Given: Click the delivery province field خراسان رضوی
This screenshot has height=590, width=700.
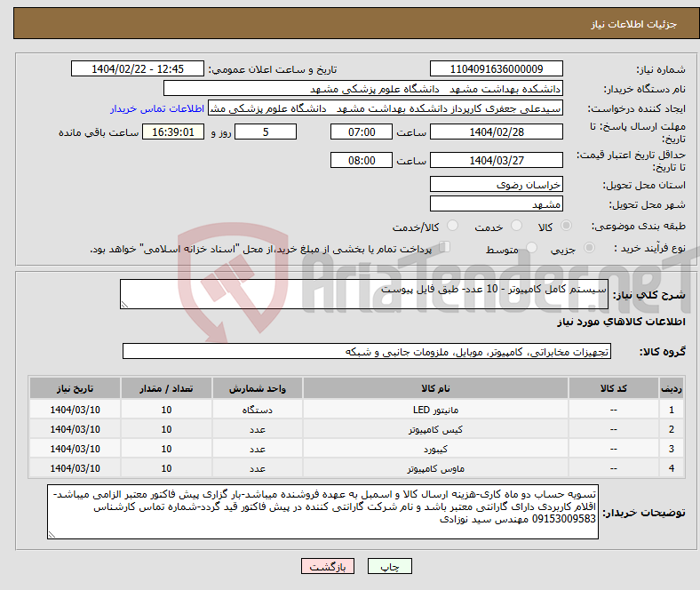Looking at the screenshot, I should (x=496, y=184).
